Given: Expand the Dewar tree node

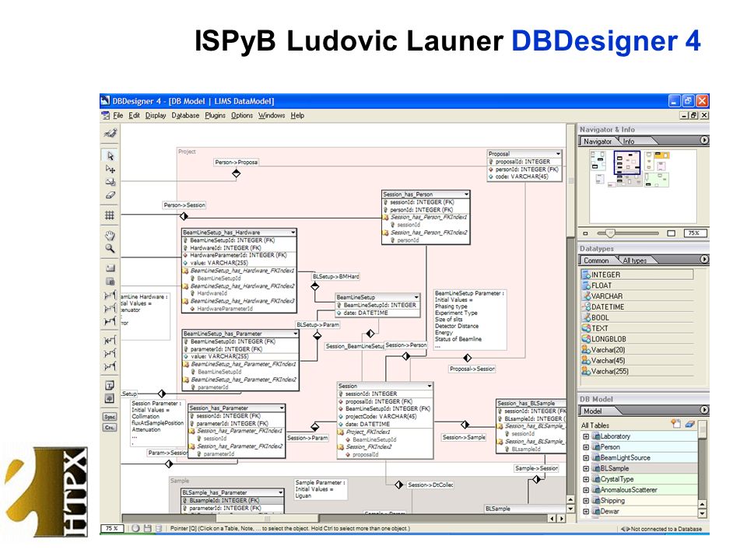Looking at the screenshot, I should click(x=585, y=512).
